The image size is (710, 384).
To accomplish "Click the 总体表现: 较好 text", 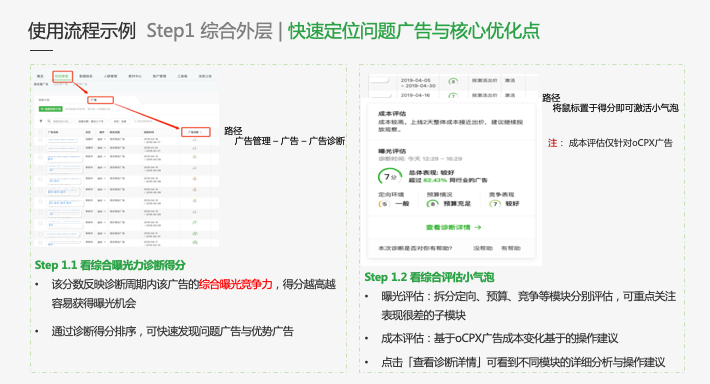I will (x=432, y=173).
